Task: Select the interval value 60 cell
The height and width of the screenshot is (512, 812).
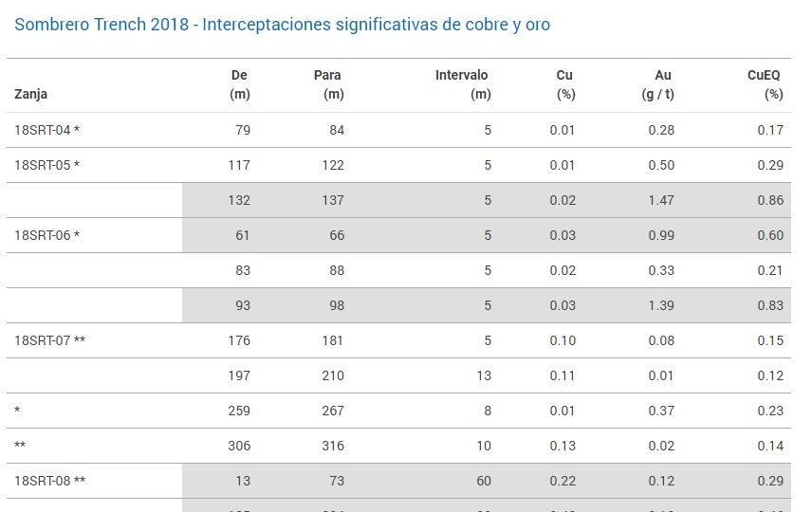Action: coord(484,481)
